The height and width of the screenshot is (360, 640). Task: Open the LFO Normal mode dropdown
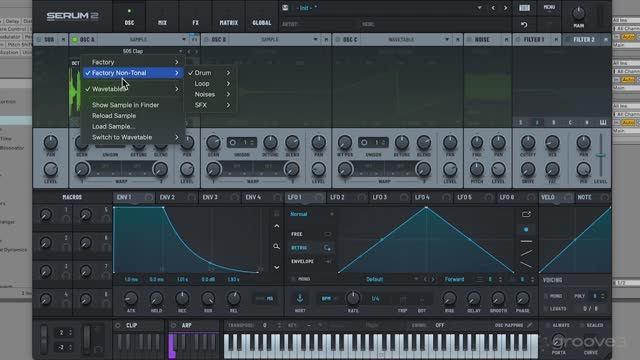312,214
